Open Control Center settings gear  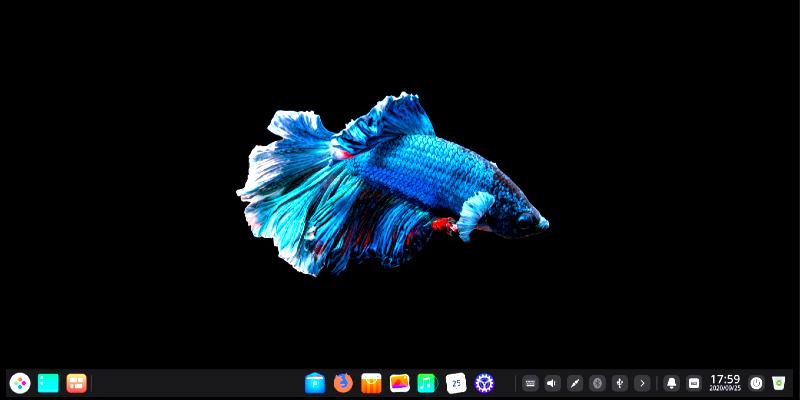485,383
